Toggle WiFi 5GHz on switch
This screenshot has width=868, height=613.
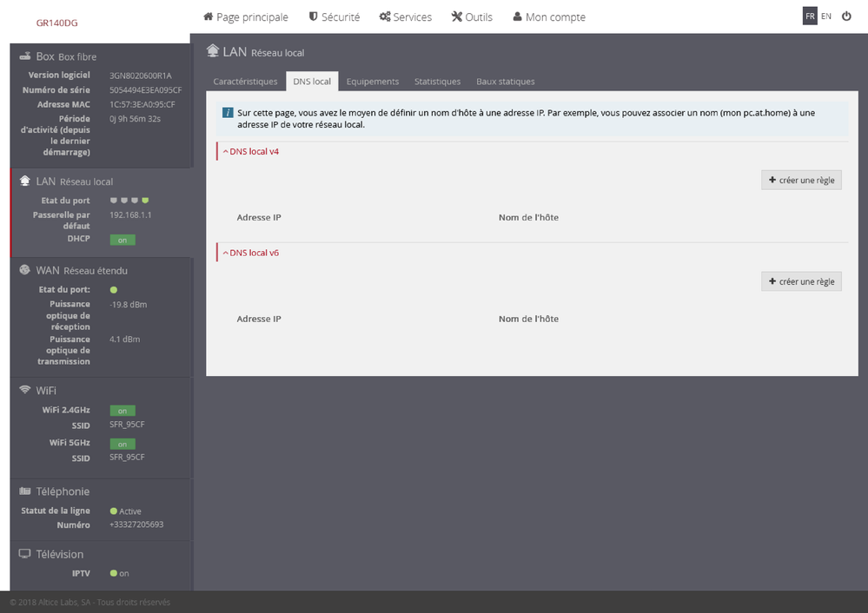click(122, 444)
